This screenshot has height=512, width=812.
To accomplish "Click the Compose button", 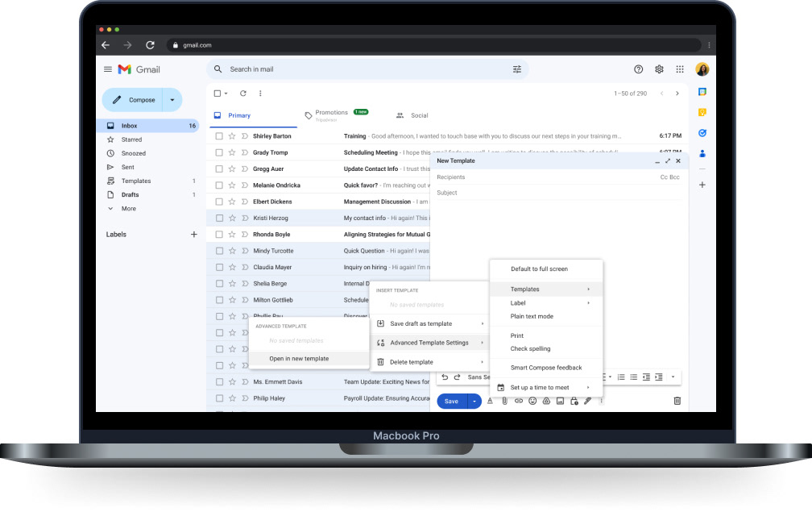I will coord(134,100).
